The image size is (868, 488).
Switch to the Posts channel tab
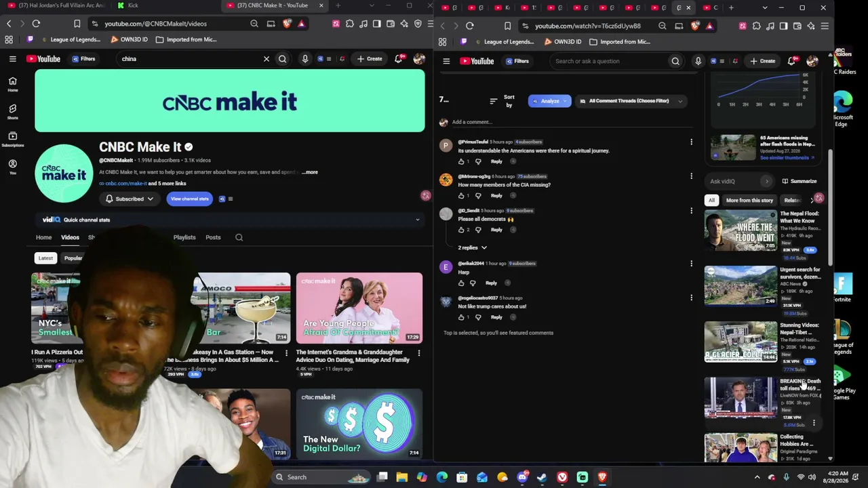213,237
